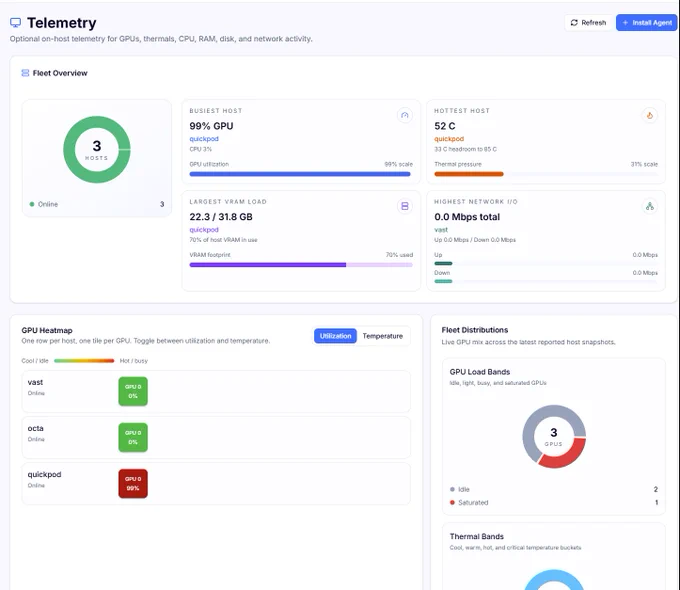Viewport: 680px width, 590px height.
Task: Click the 99% GPU value
Action: 211,126
